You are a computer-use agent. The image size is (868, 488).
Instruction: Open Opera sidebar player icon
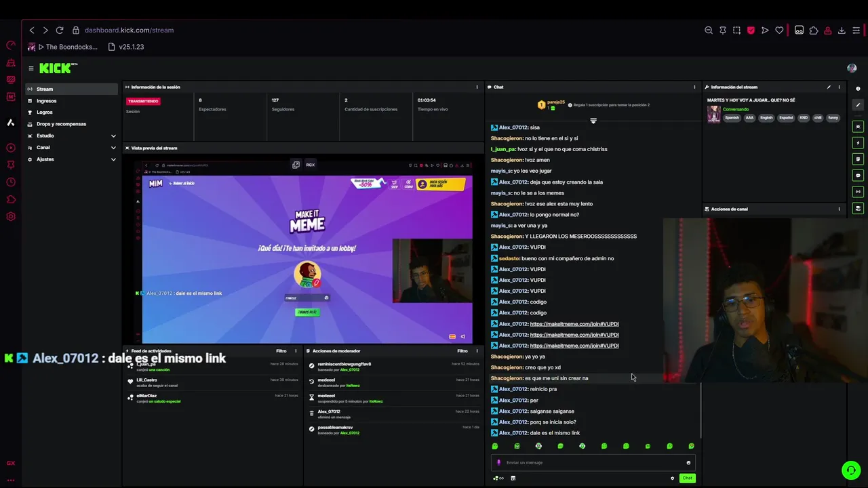pyautogui.click(x=11, y=148)
